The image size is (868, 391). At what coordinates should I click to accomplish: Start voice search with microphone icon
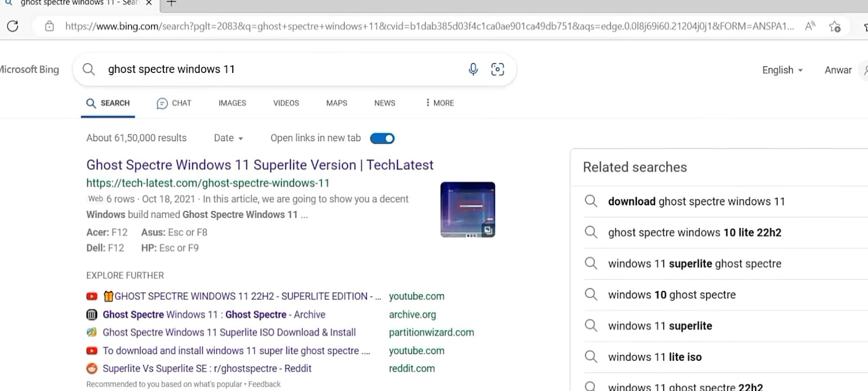pos(473,69)
